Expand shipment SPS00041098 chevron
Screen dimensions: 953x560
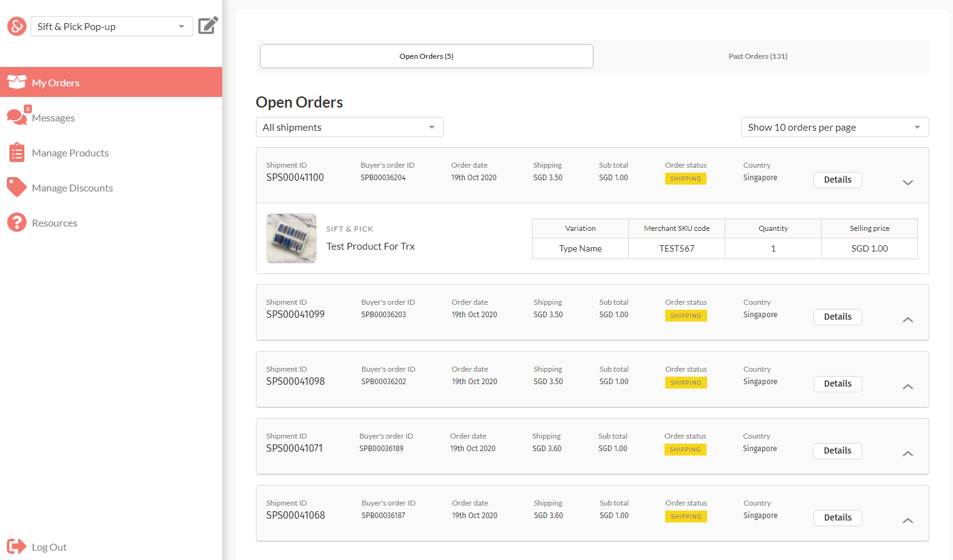[x=908, y=387]
